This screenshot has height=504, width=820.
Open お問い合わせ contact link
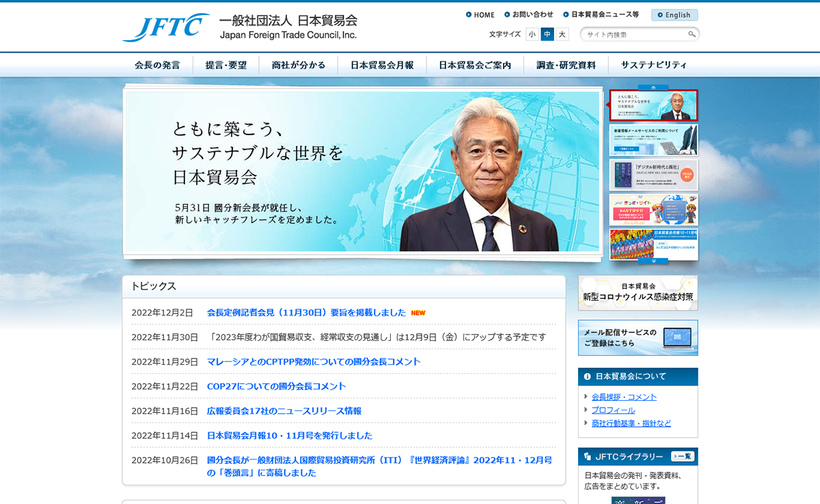[x=529, y=14]
